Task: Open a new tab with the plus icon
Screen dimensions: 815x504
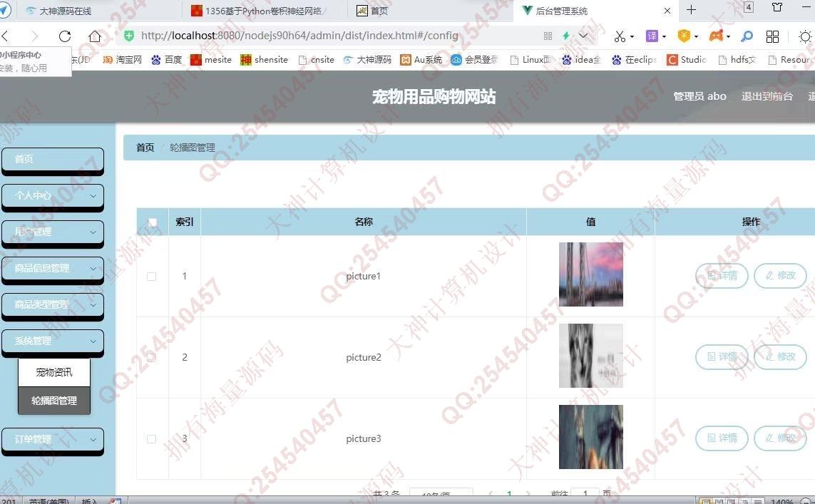Action: click(x=691, y=10)
